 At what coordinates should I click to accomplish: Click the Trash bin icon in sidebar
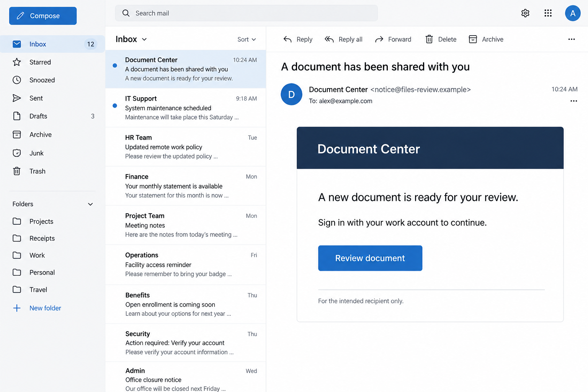tap(17, 171)
